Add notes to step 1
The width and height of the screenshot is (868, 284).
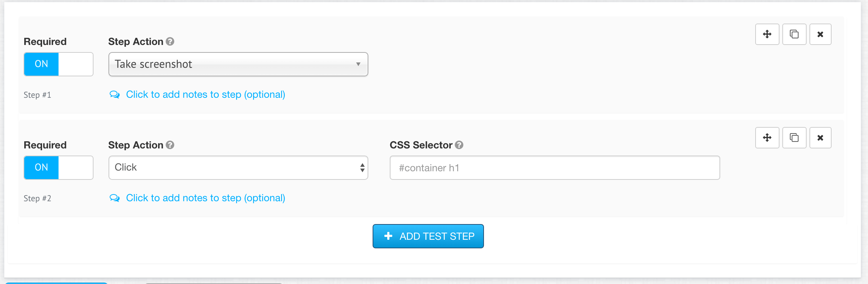click(x=205, y=95)
